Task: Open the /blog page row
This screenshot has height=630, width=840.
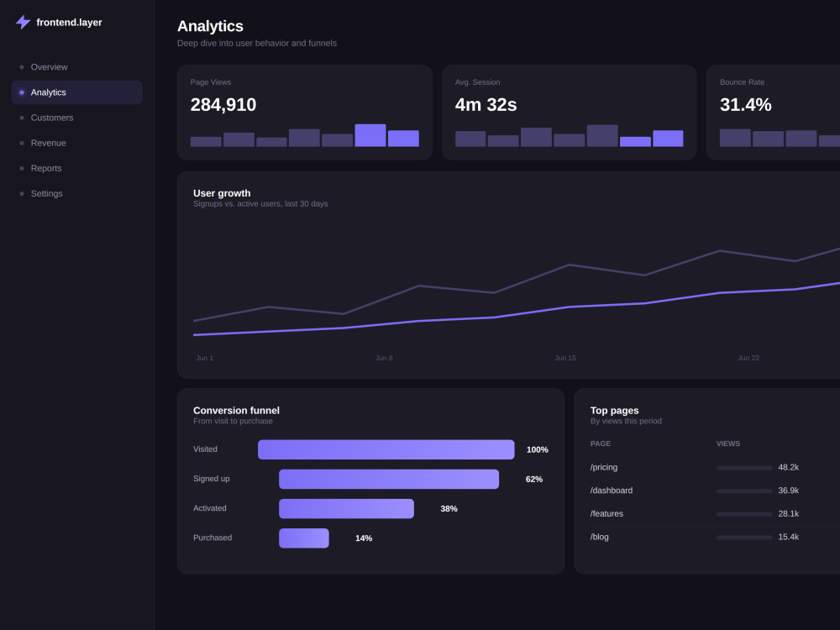Action: tap(715, 537)
